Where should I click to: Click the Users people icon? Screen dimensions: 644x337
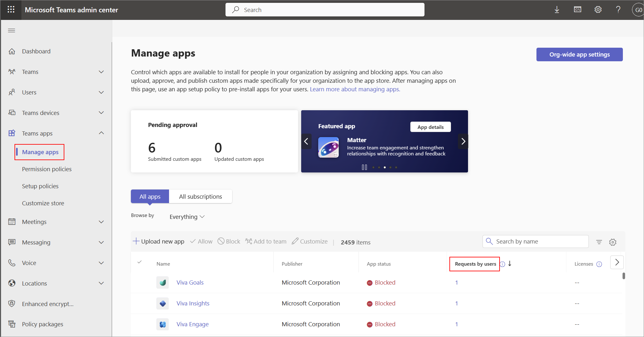(12, 92)
